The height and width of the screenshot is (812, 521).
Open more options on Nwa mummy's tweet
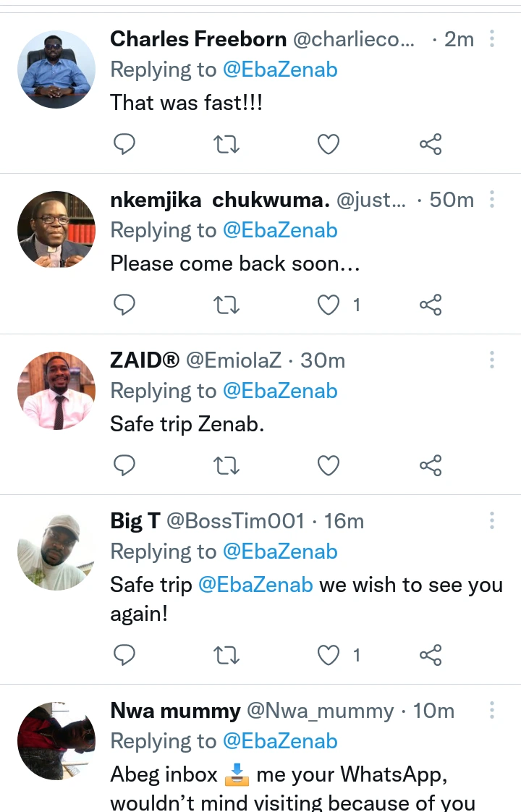tap(492, 710)
